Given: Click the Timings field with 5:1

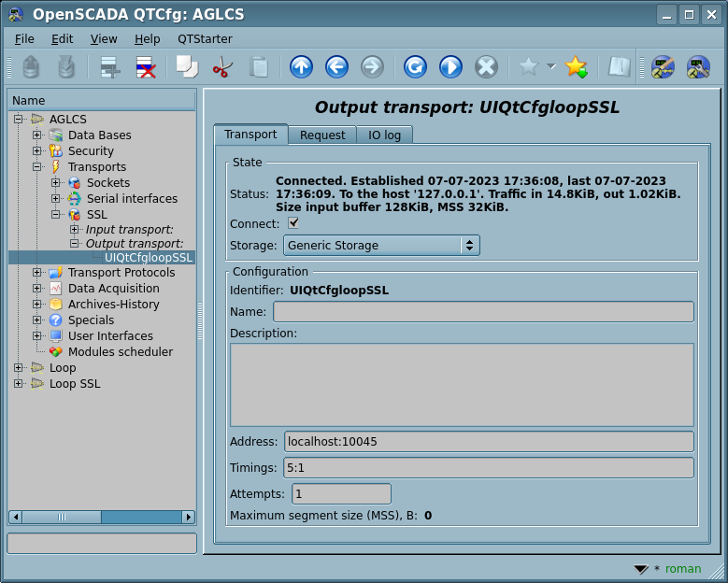Looking at the screenshot, I should tap(489, 467).
